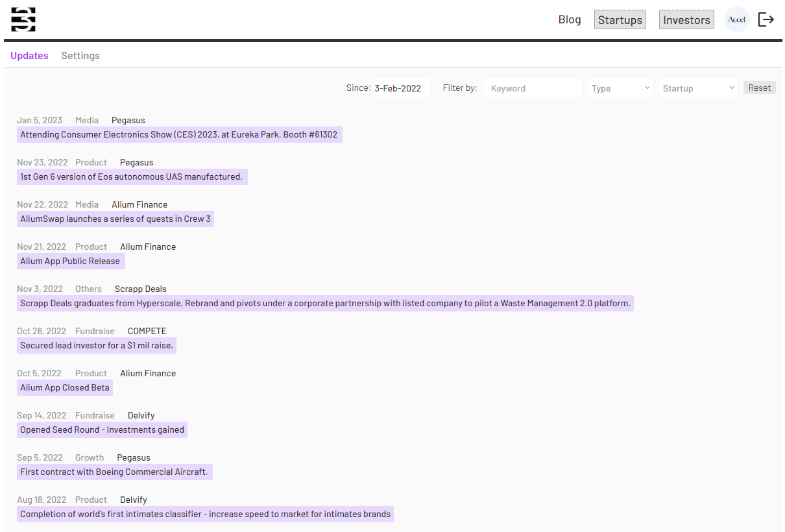Click the Scrapp Deals startup name
The image size is (785, 532).
point(141,289)
